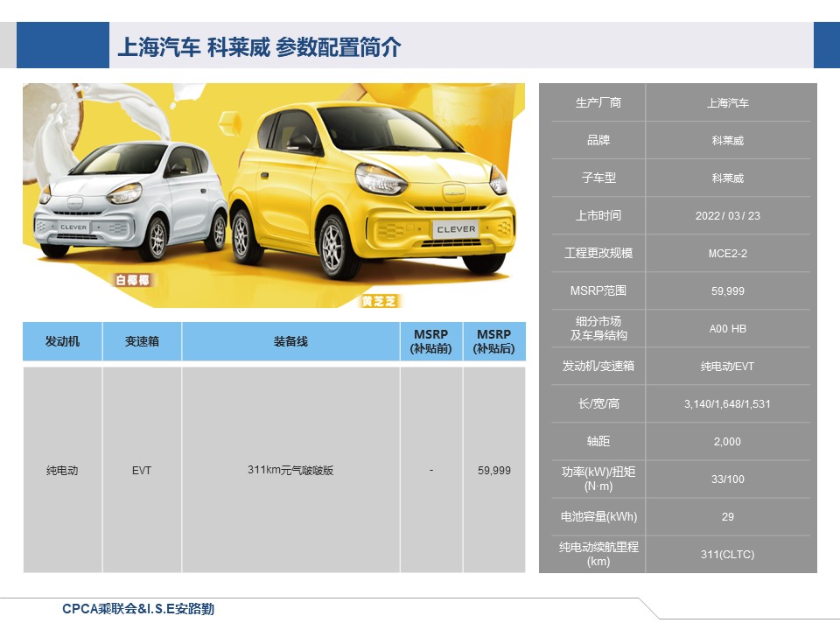Screen dimensions: 840x630
Task: Select the 变速箱 column header
Action: click(142, 341)
